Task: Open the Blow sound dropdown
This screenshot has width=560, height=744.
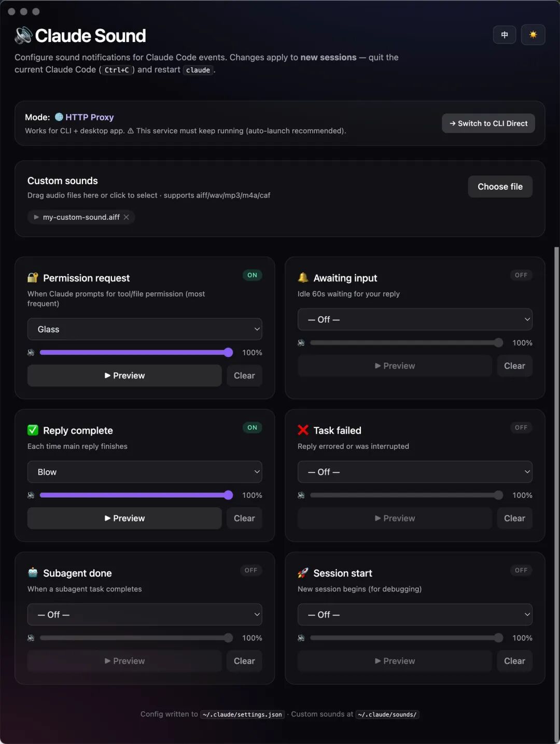Action: [x=145, y=472]
